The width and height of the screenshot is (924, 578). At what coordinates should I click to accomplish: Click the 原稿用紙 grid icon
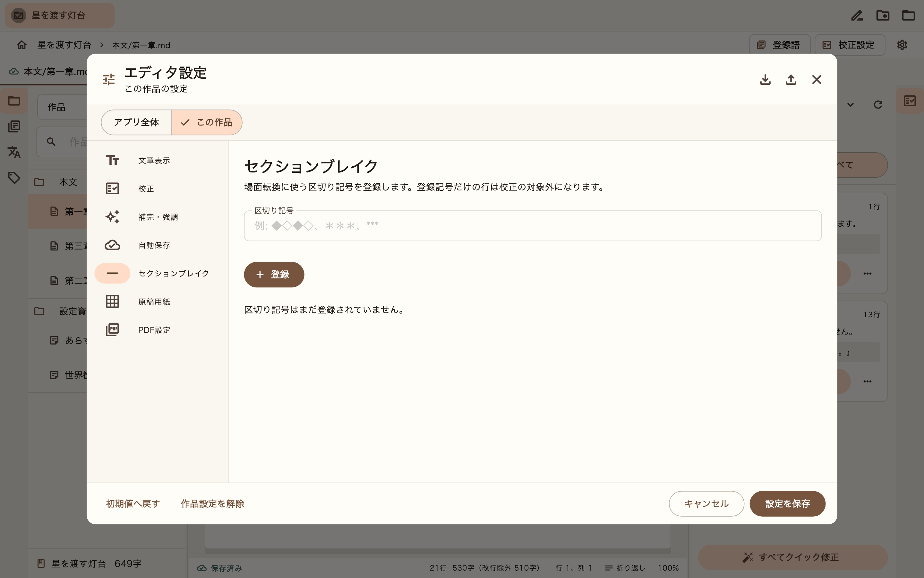112,302
